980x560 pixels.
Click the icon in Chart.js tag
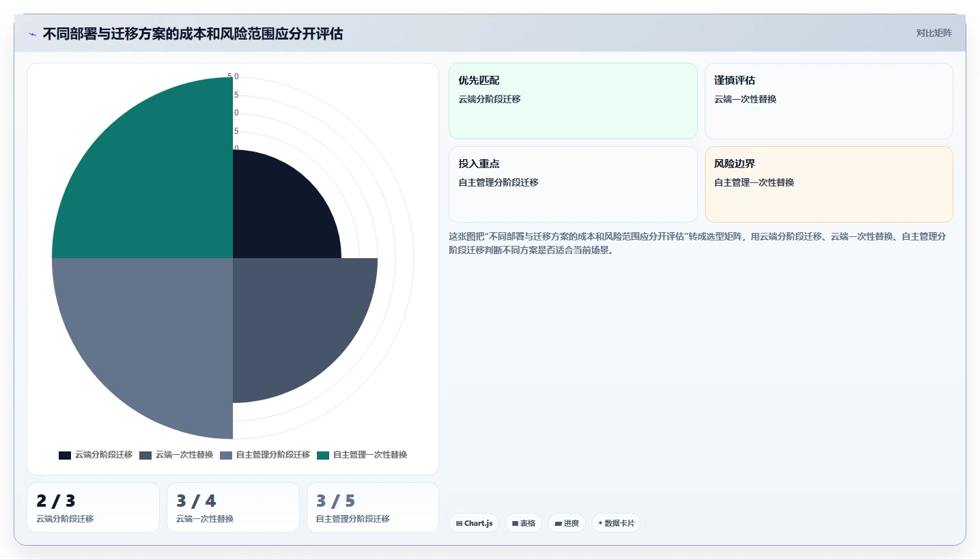459,524
